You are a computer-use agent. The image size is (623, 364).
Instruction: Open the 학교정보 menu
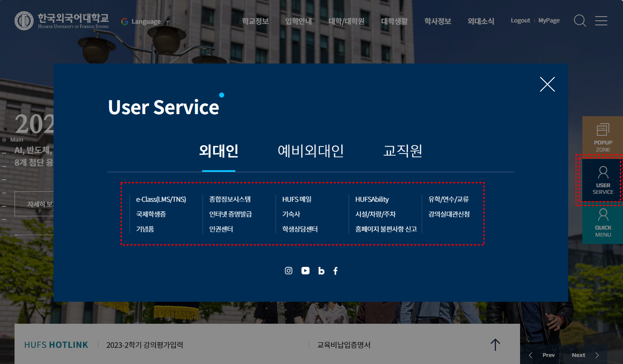tap(255, 21)
